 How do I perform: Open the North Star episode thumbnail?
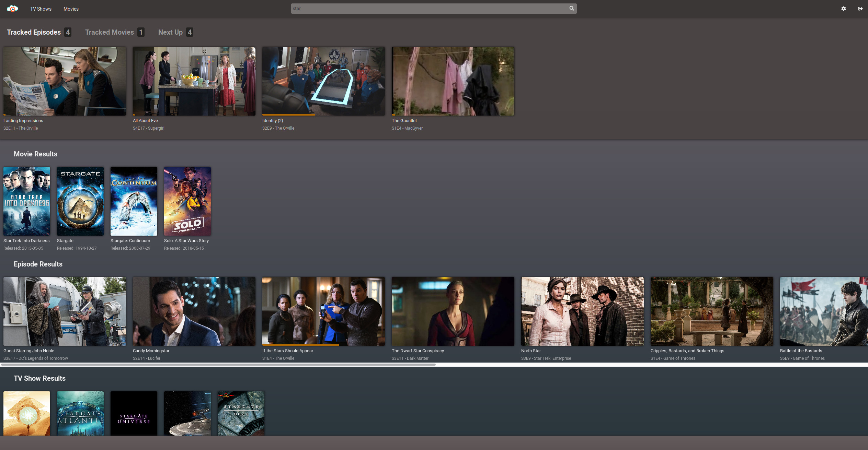pos(582,311)
